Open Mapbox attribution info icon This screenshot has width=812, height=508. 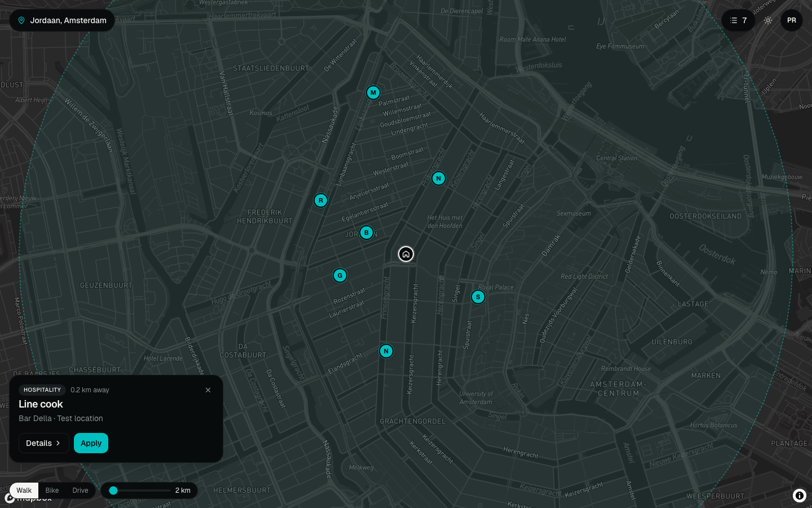[800, 496]
